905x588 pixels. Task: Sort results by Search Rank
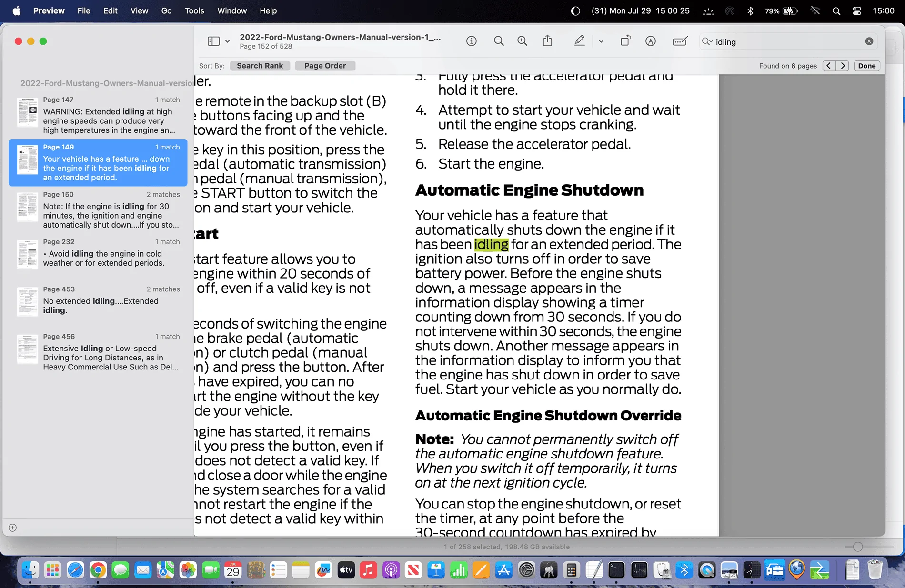[x=260, y=66]
